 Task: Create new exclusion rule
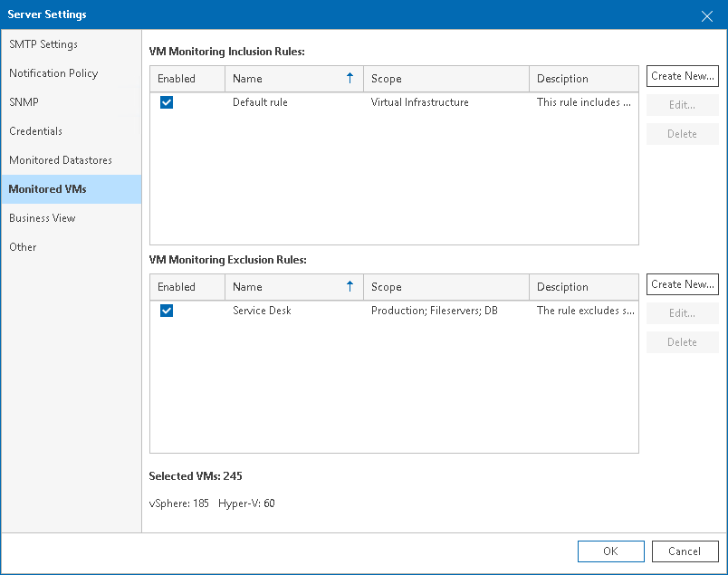click(x=682, y=284)
